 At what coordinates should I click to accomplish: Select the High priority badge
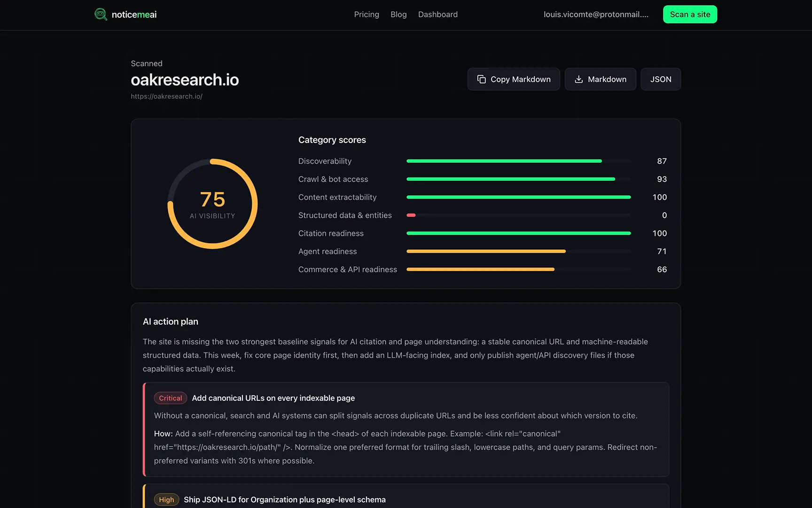[166, 500]
